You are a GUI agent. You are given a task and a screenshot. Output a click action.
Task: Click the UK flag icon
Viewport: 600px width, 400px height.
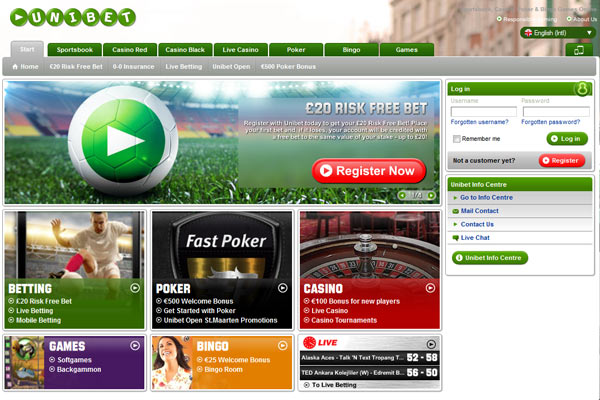(528, 33)
